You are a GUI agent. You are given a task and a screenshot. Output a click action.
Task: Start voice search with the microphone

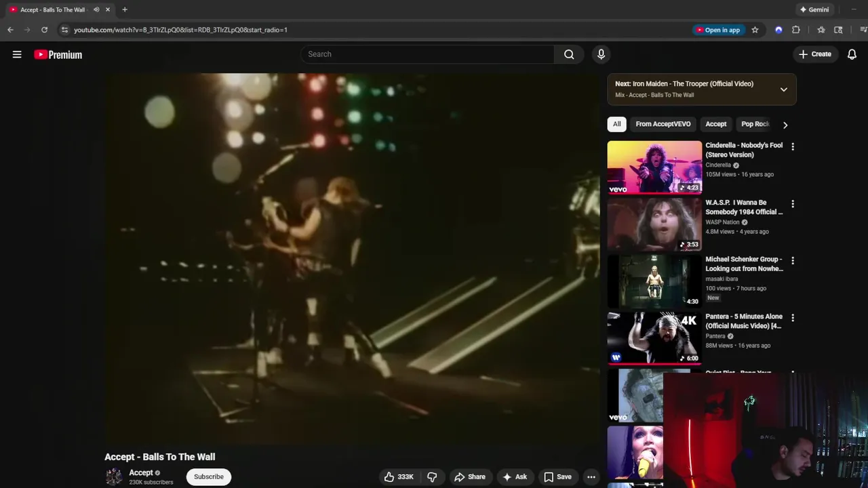(601, 54)
